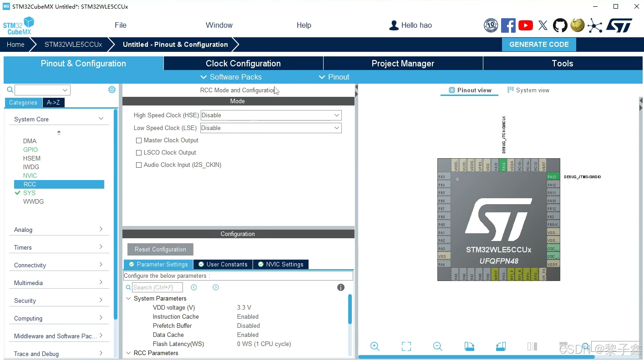Click the best fit pinout icon

coord(406,346)
